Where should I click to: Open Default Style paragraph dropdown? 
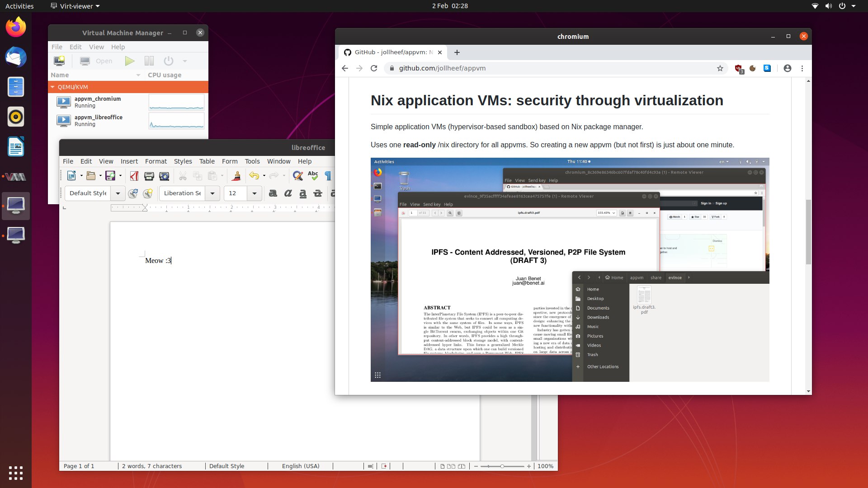[x=118, y=193]
